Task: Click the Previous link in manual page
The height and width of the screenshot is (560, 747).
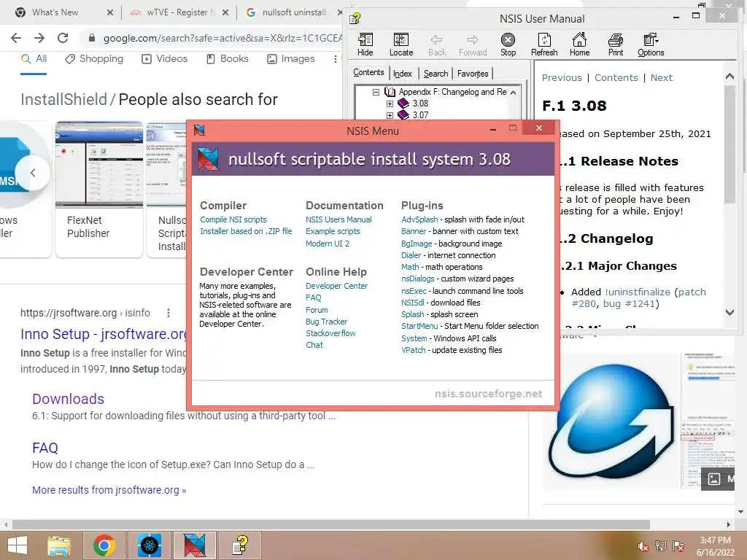Action: pos(562,77)
